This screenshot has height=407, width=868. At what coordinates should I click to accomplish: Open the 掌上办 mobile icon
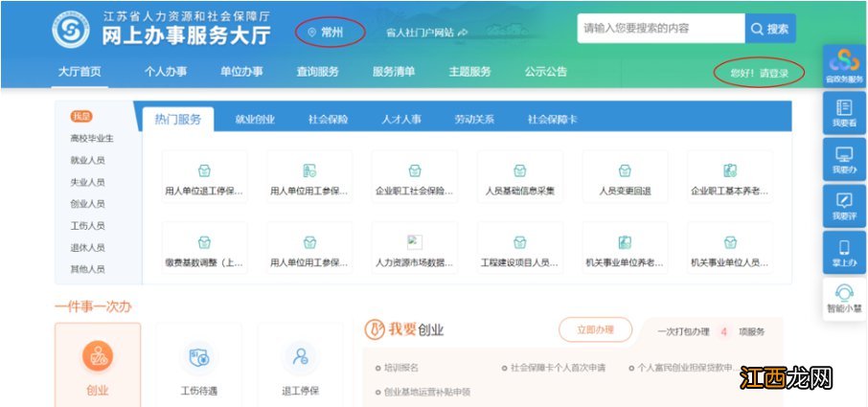[x=844, y=253]
